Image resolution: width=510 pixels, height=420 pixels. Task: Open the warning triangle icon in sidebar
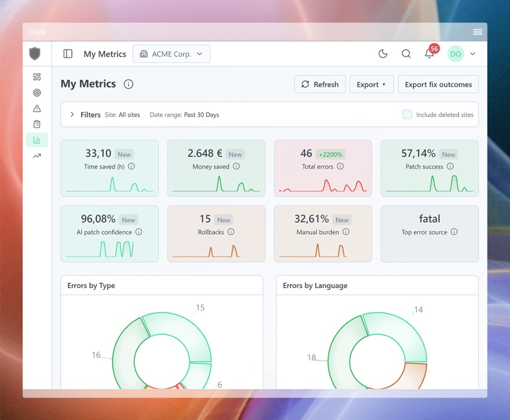point(37,108)
